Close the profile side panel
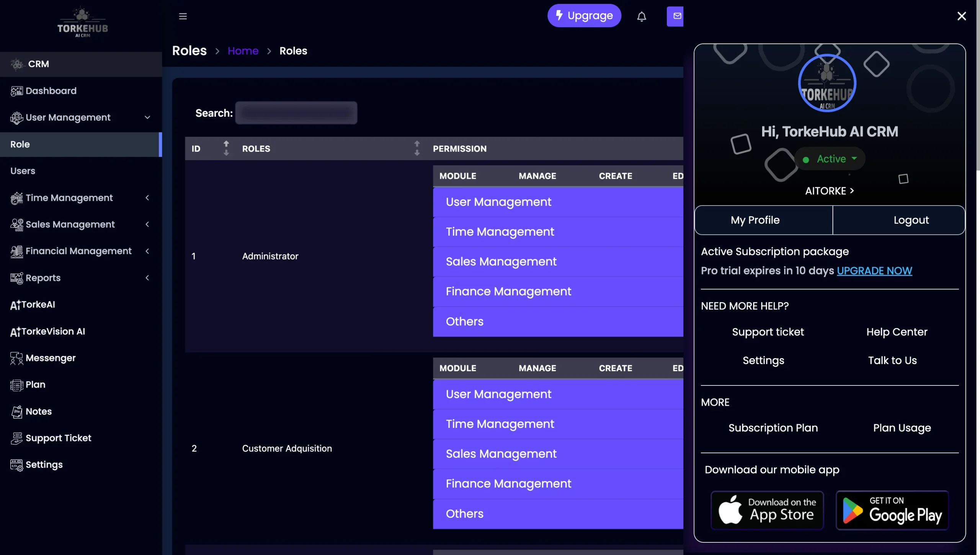Image resolution: width=980 pixels, height=555 pixels. pos(962,16)
